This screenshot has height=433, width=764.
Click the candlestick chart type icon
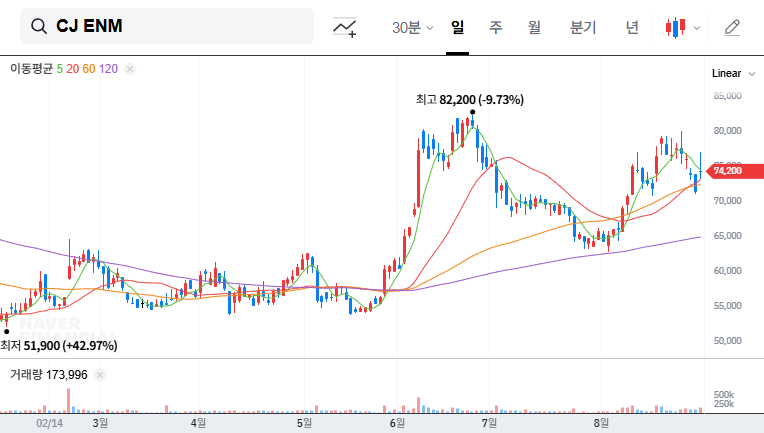point(675,28)
